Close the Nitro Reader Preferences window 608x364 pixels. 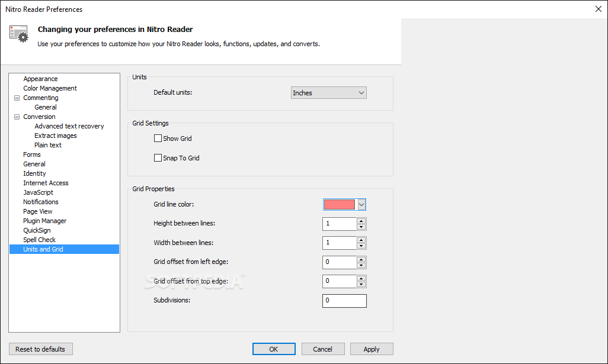pyautogui.click(x=599, y=9)
